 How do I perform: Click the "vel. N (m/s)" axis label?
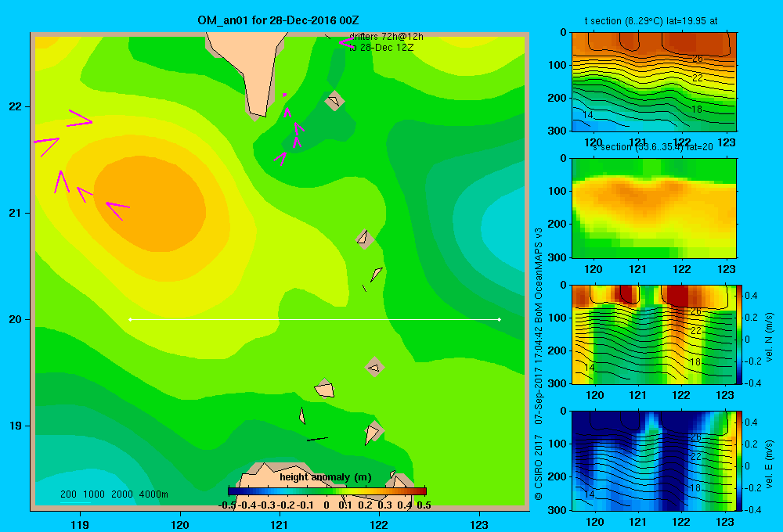[x=770, y=336]
